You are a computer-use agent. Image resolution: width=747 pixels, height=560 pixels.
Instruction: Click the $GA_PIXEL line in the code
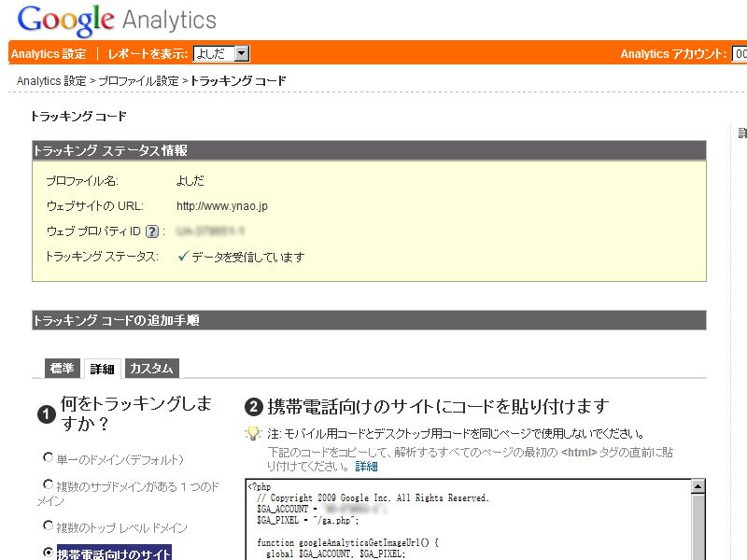pos(308,521)
